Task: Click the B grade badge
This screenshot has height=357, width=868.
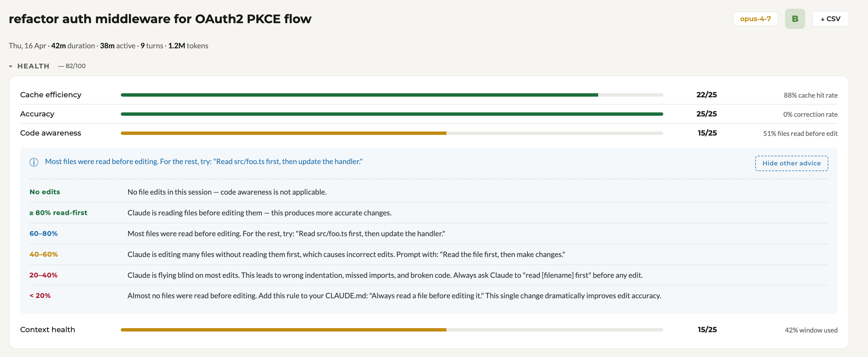Action: (x=794, y=19)
